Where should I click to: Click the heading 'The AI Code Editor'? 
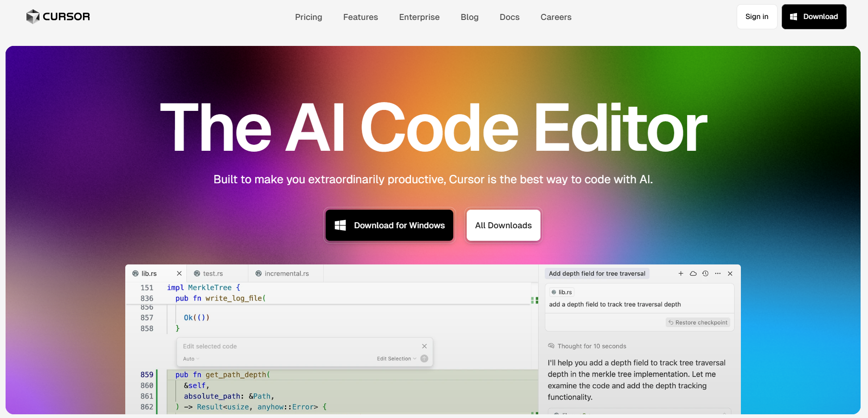pyautogui.click(x=433, y=128)
